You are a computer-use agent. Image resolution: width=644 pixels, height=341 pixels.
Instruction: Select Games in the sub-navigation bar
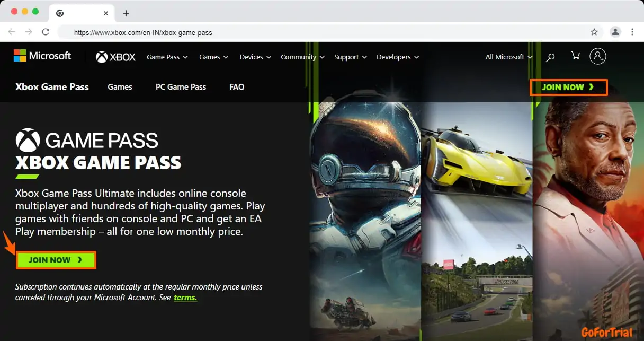coord(120,87)
